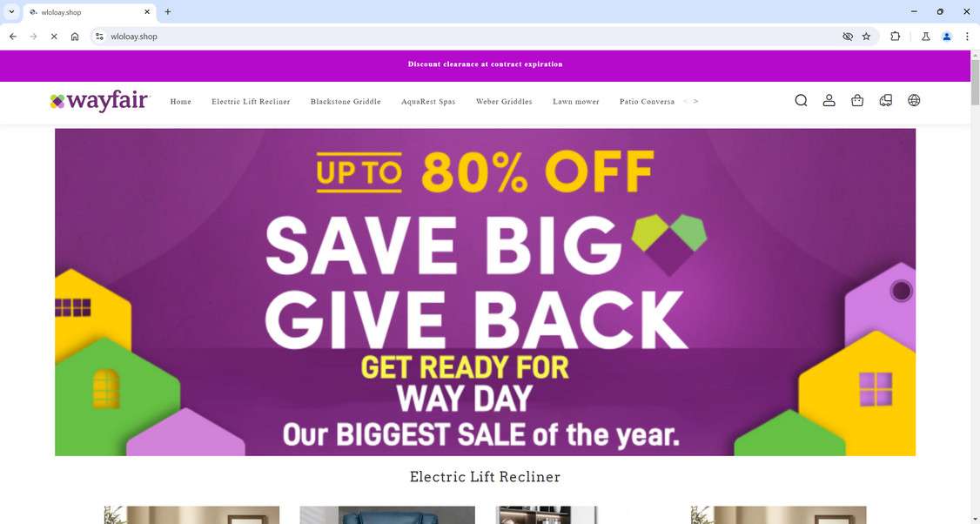Screen dimensions: 980x524
Task: Open the Lawn mower category link
Action: coord(575,101)
